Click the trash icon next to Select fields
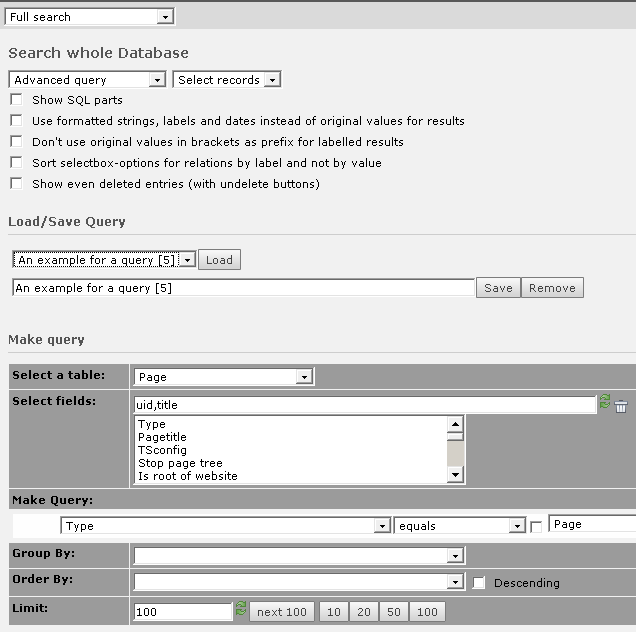This screenshot has width=636, height=632. 621,406
